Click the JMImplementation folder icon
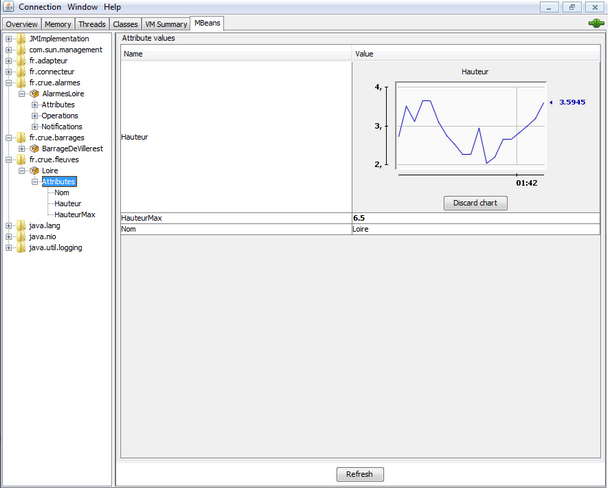The height and width of the screenshot is (488, 608). (x=21, y=38)
